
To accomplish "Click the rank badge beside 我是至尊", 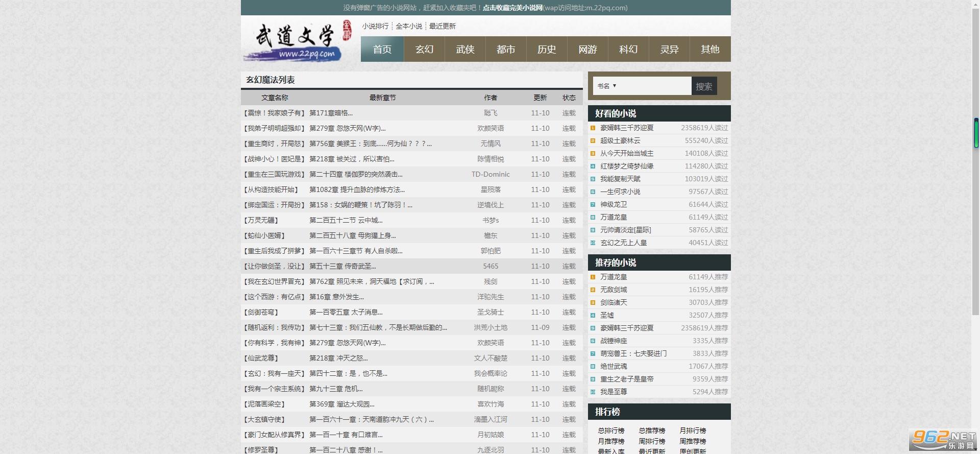I will coord(593,392).
